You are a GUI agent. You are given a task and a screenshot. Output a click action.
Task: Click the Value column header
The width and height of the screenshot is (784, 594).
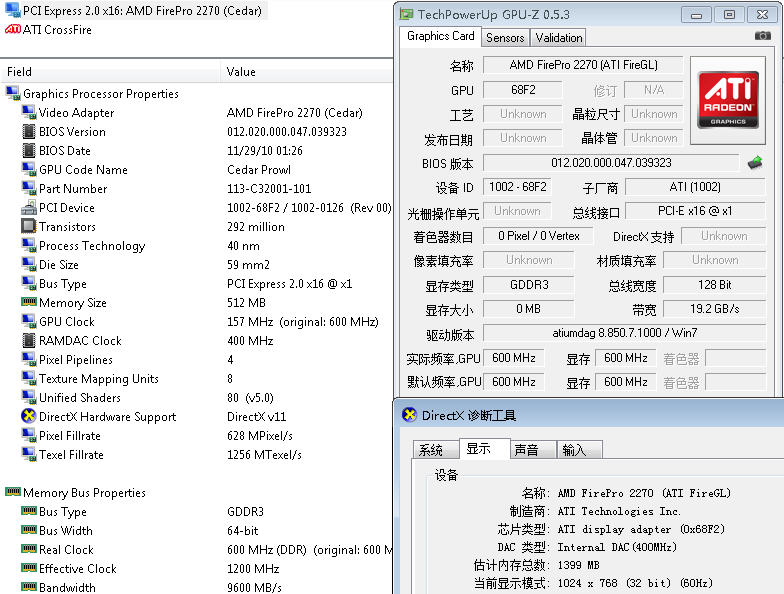(306, 72)
